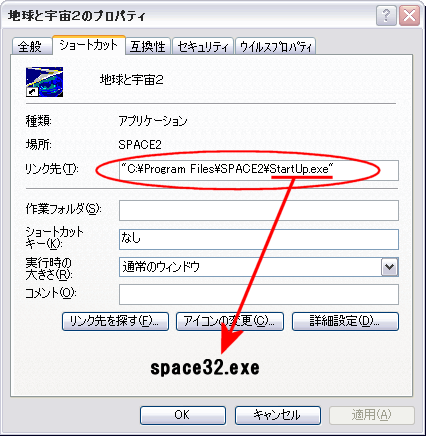Viewport: 426px width, 436px height.
Task: Close the properties dialog with X
Action: pyautogui.click(x=409, y=15)
